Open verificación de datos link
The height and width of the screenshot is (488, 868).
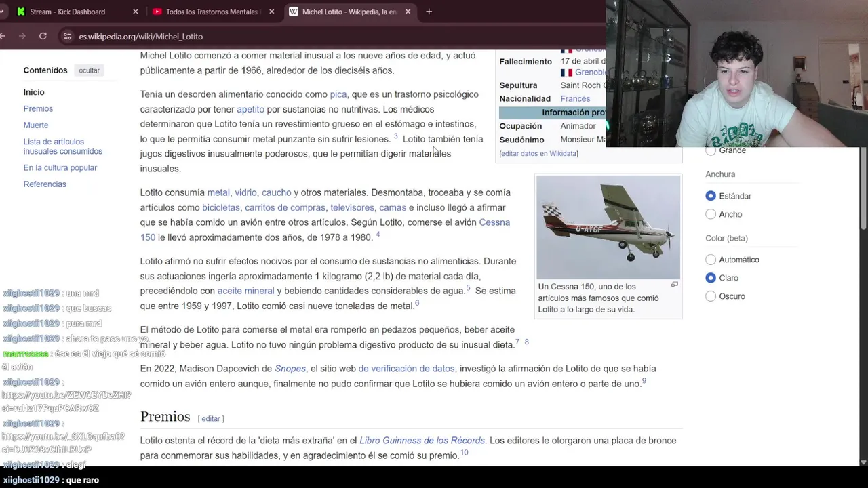406,369
